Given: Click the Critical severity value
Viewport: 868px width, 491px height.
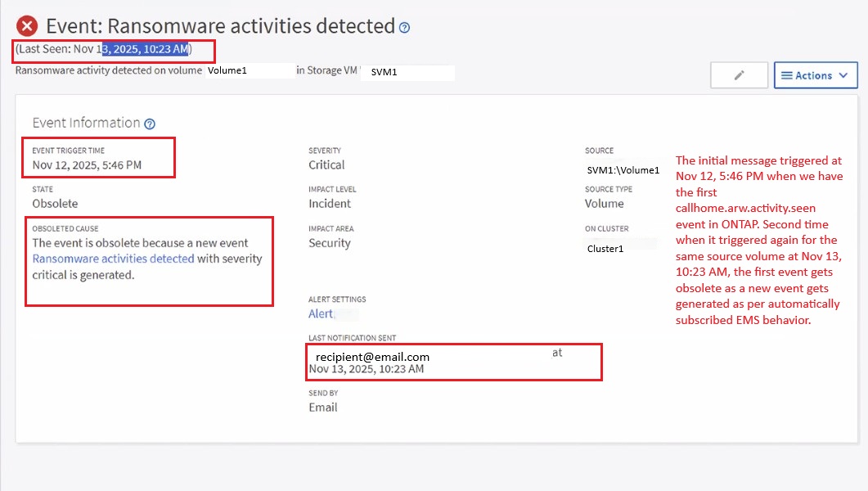Looking at the screenshot, I should tap(326, 165).
